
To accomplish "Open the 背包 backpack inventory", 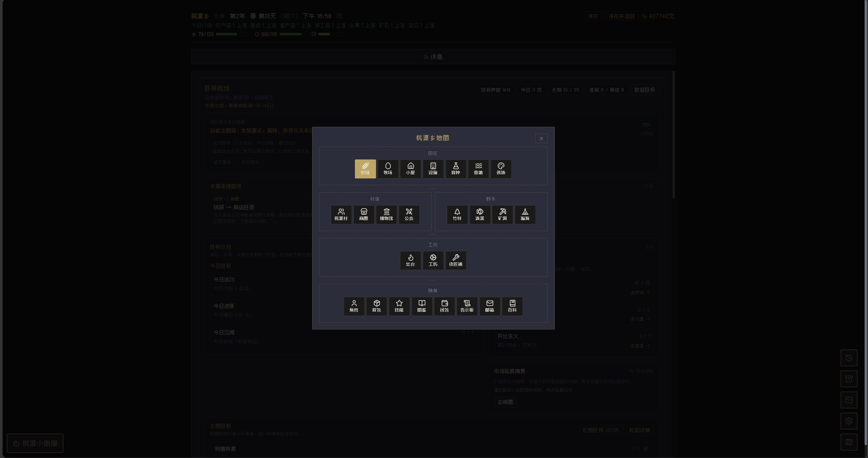I will 376,306.
